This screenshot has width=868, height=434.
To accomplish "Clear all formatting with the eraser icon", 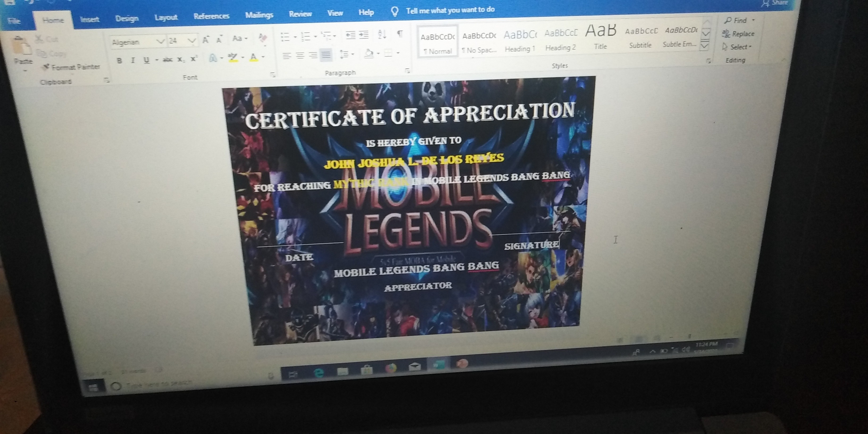I will coord(262,37).
